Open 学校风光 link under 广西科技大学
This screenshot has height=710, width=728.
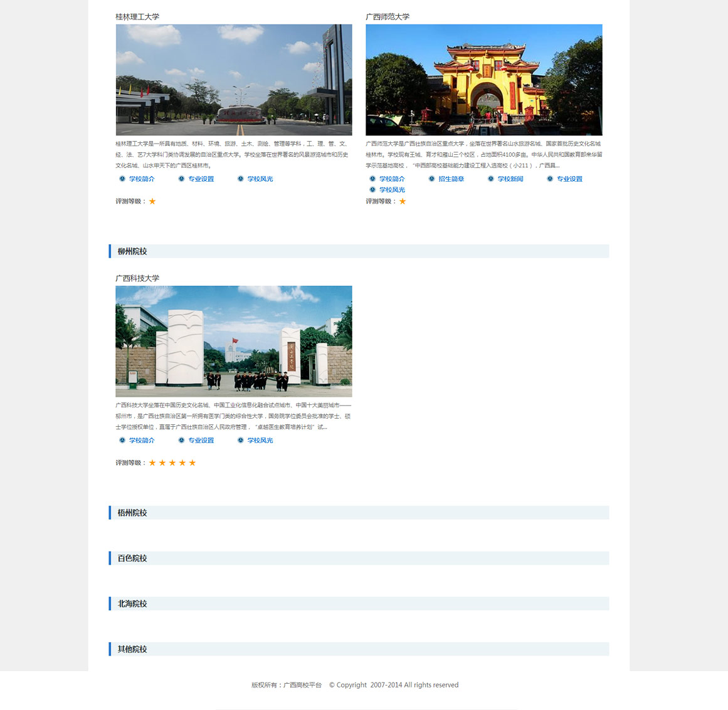[x=260, y=441]
